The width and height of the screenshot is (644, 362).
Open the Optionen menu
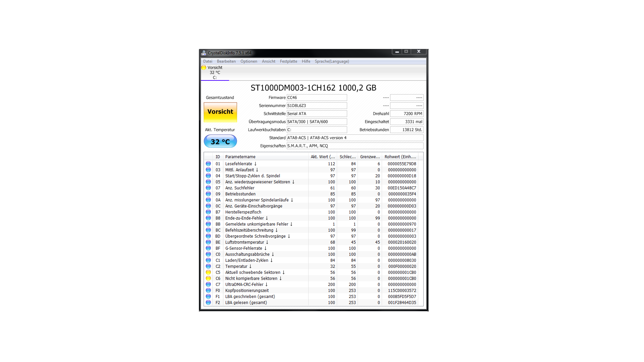click(x=249, y=61)
